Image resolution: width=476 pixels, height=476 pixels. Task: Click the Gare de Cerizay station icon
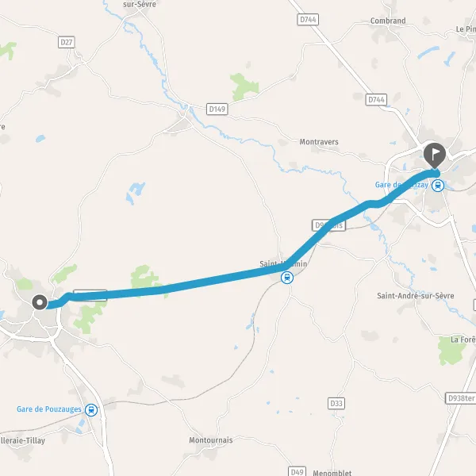click(x=438, y=185)
